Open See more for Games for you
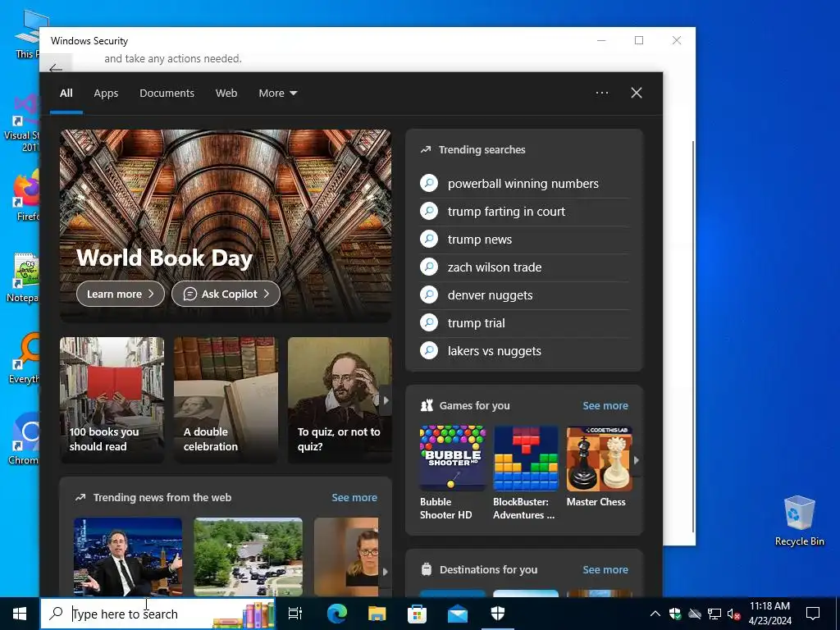The width and height of the screenshot is (840, 630). point(605,405)
